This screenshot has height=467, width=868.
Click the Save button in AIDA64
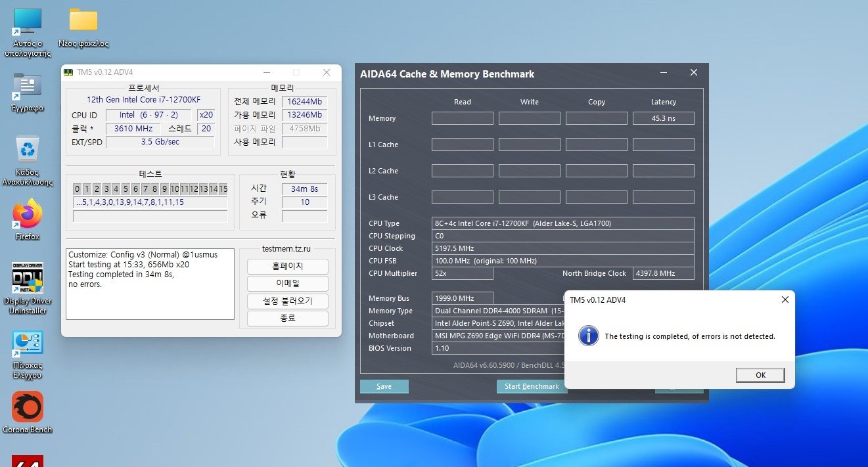point(384,386)
